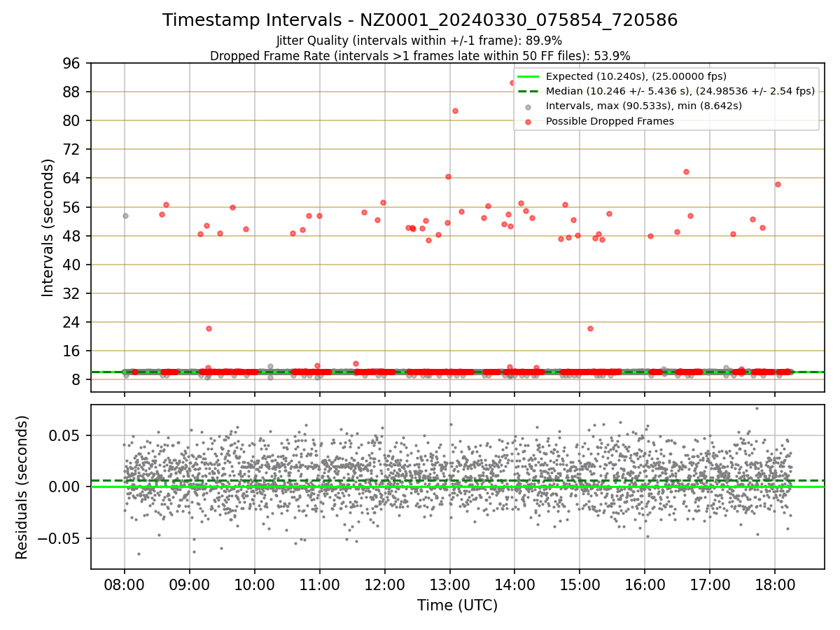Screen dimensions: 840x630
Task: Click the y-axis tick label 80
Action: 74,120
